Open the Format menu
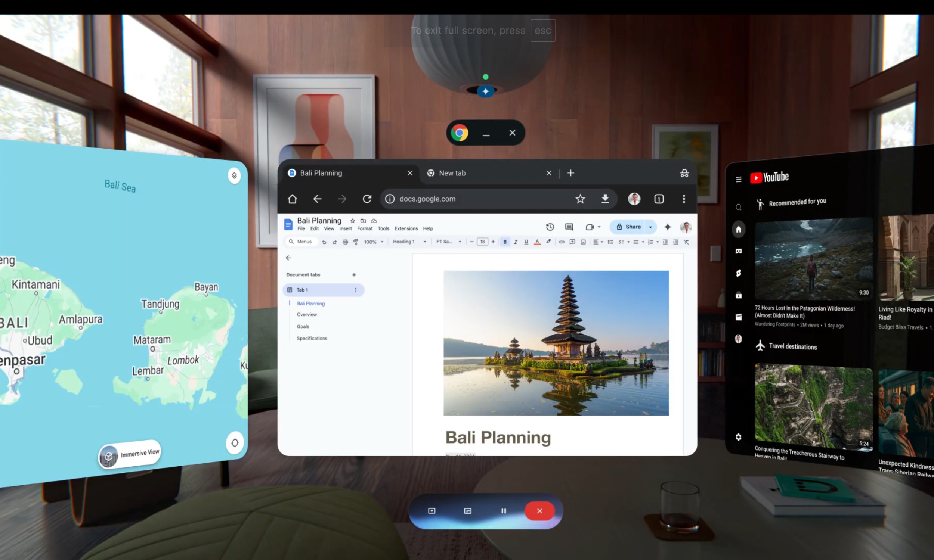This screenshot has height=560, width=934. click(x=364, y=229)
